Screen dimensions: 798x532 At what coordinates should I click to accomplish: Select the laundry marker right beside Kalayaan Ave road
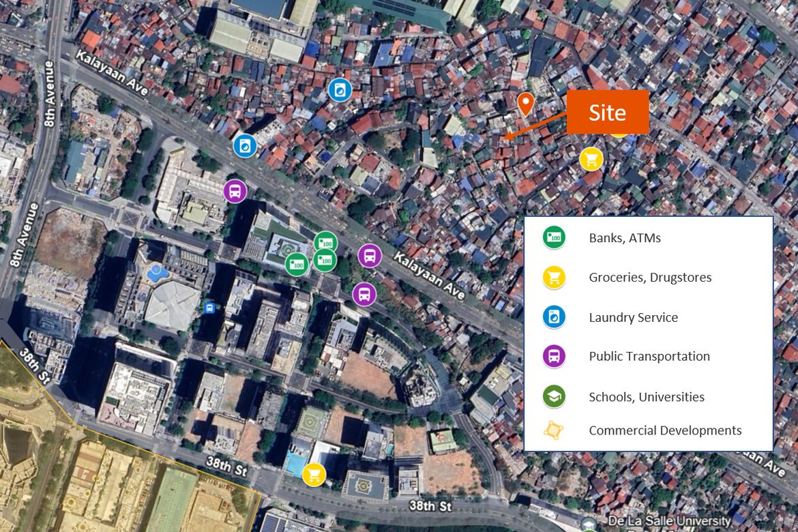click(245, 146)
